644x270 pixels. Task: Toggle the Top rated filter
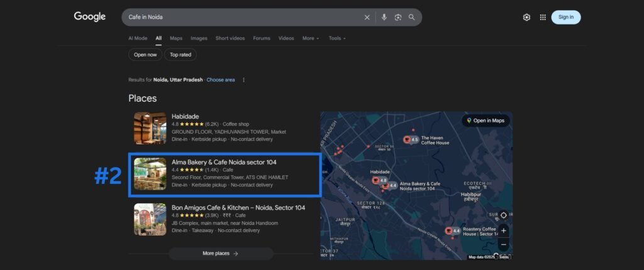[x=180, y=55]
